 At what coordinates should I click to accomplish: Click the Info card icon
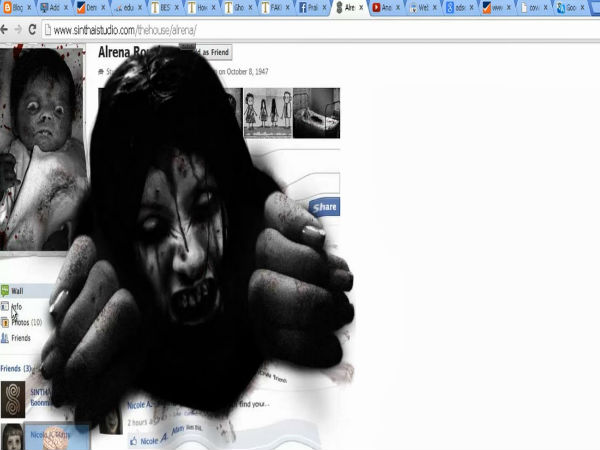coord(5,306)
